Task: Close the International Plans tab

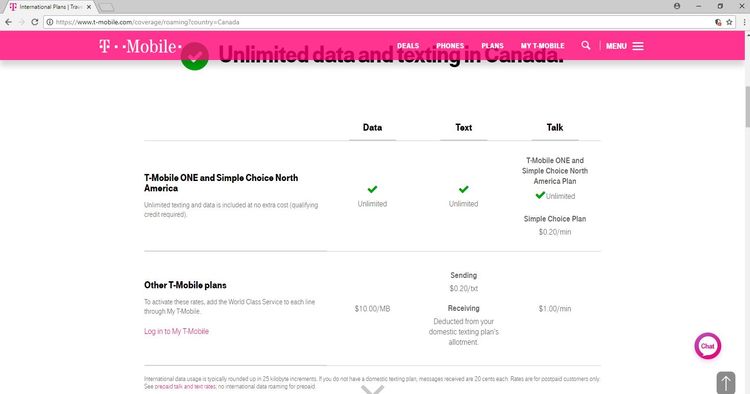Action: coord(89,7)
